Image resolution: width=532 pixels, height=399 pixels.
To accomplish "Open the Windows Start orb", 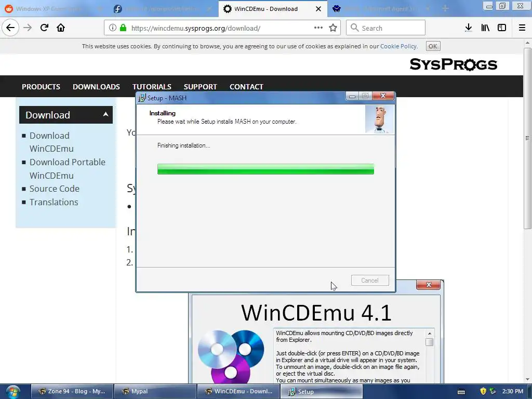I will click(13, 392).
